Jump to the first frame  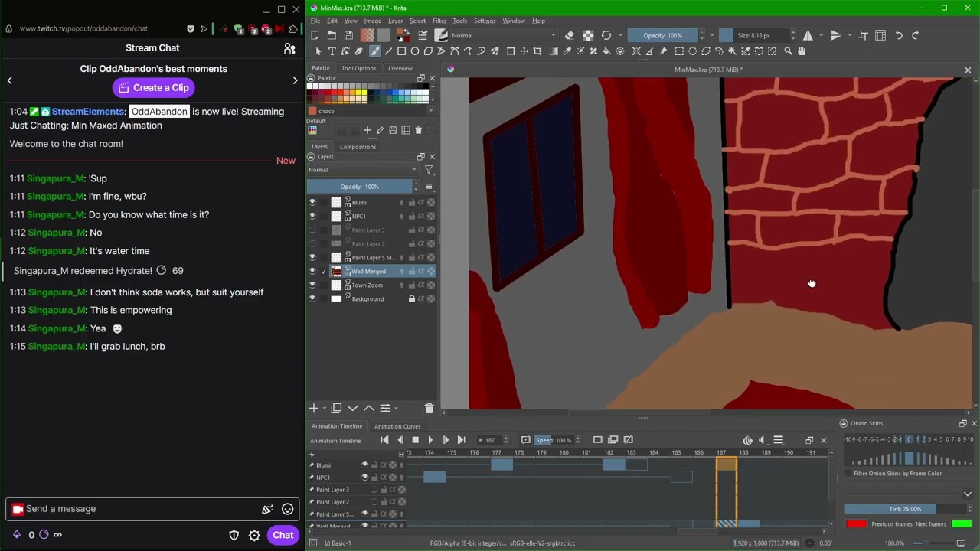(x=384, y=440)
